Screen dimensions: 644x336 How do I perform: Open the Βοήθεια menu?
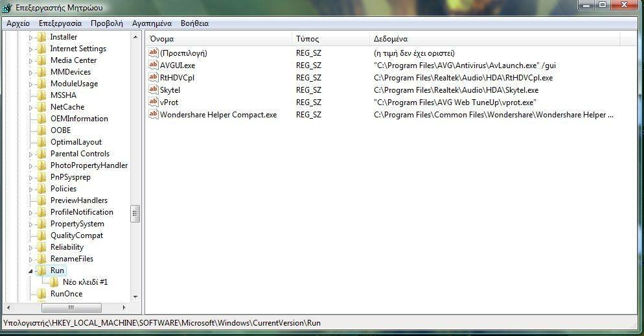click(x=194, y=23)
